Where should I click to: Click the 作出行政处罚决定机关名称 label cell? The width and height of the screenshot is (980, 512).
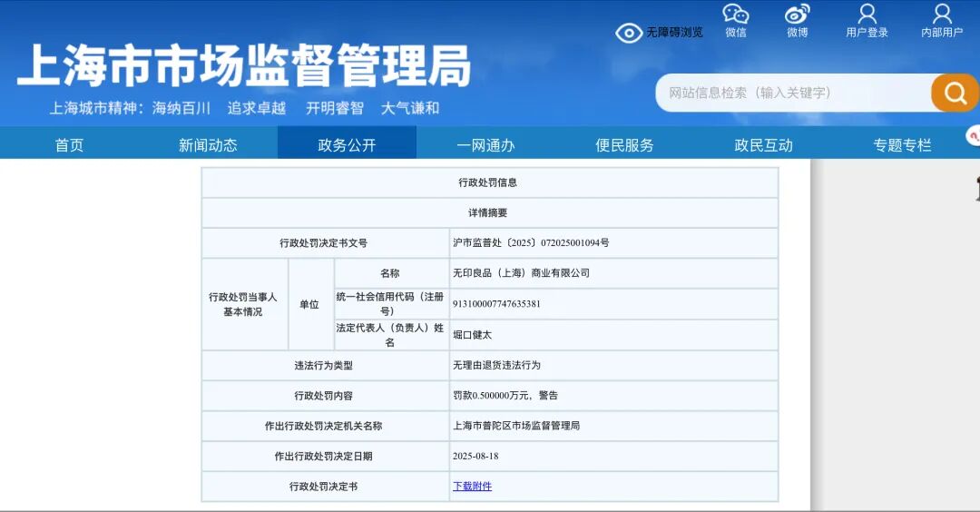point(325,426)
